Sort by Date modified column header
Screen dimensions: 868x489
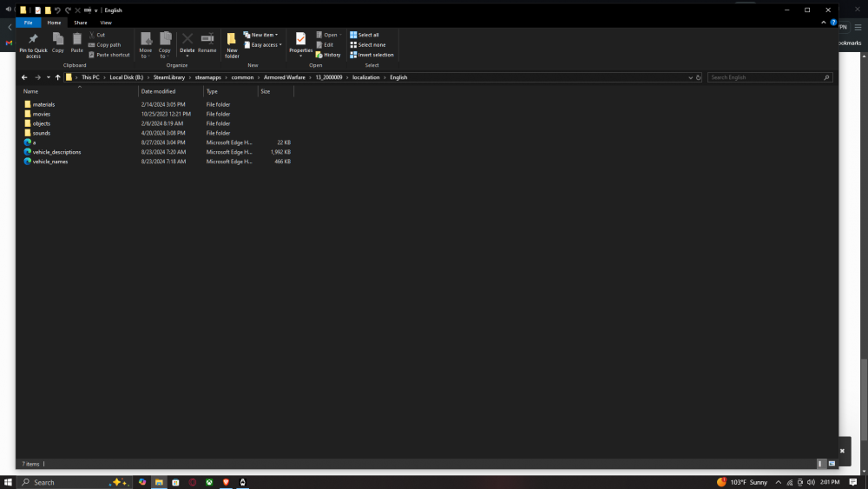click(x=170, y=91)
